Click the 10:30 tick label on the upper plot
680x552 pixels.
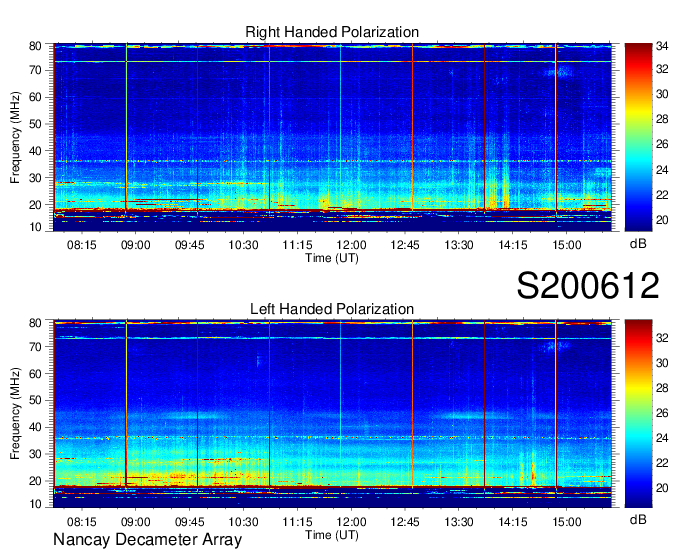tap(243, 245)
